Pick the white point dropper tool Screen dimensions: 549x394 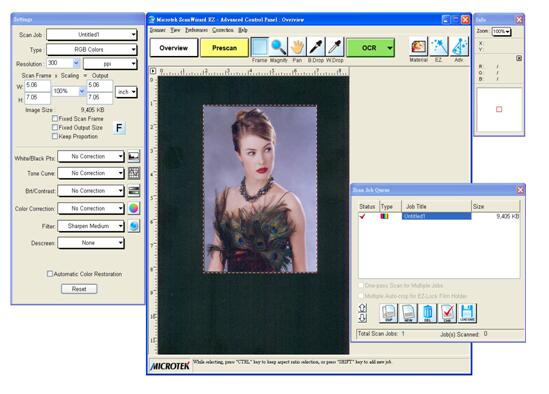click(x=335, y=47)
